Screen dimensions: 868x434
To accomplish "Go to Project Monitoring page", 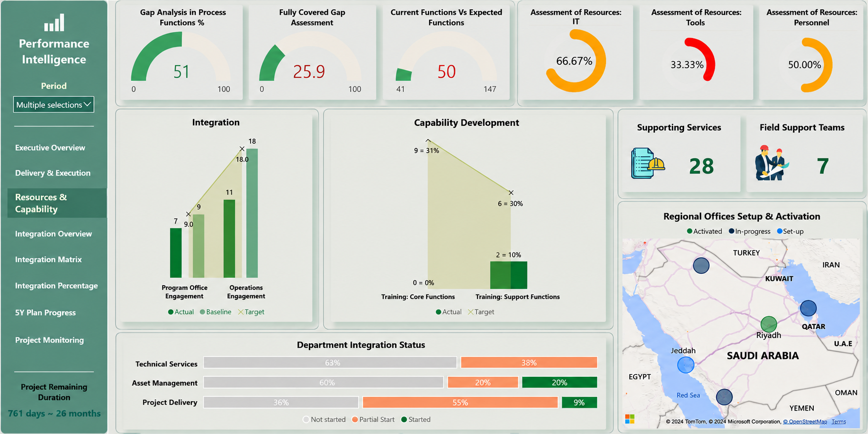I will tap(49, 340).
